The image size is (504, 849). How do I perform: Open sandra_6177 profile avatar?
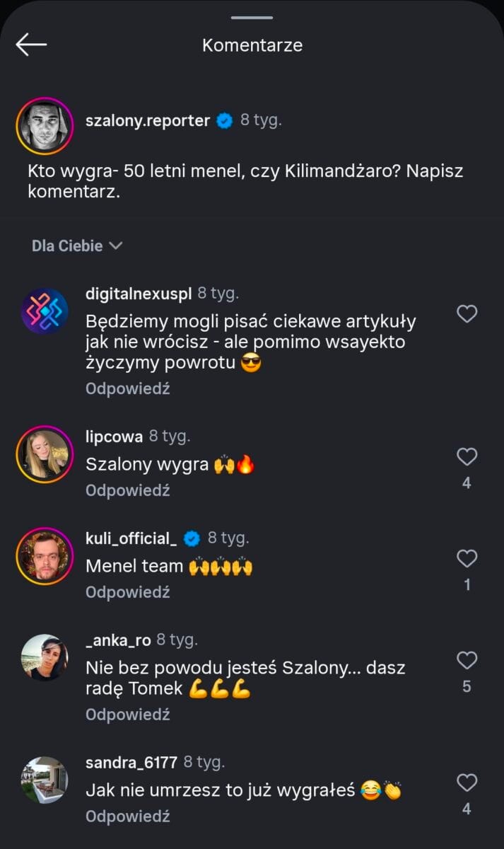pos(45,780)
